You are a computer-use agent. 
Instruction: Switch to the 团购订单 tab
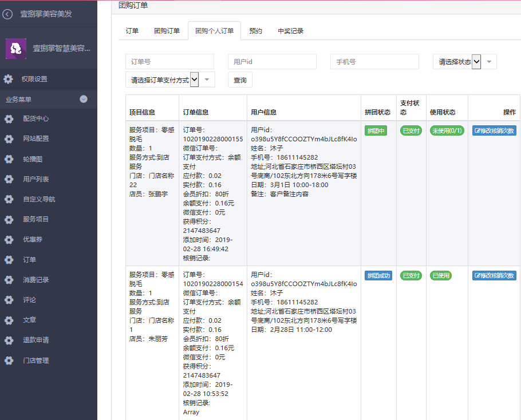coord(167,31)
